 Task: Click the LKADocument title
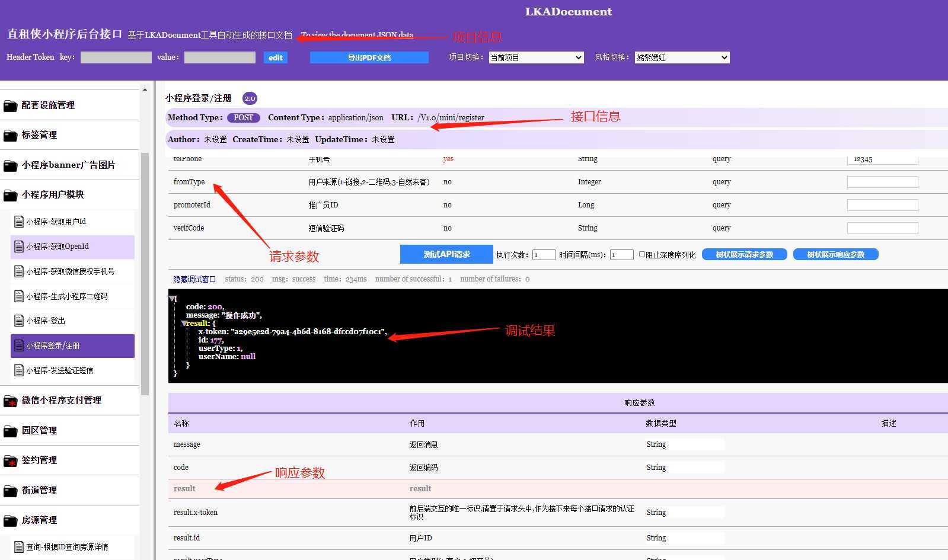(x=568, y=12)
